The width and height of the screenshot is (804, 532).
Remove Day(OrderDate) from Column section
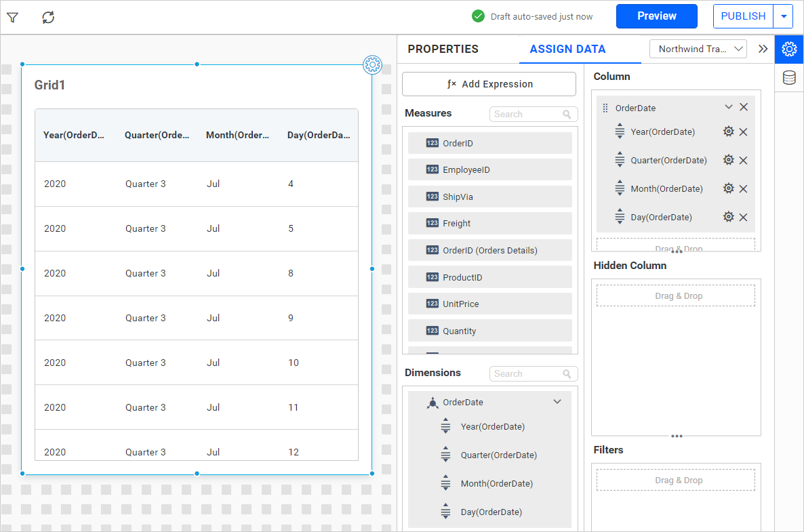click(x=744, y=218)
